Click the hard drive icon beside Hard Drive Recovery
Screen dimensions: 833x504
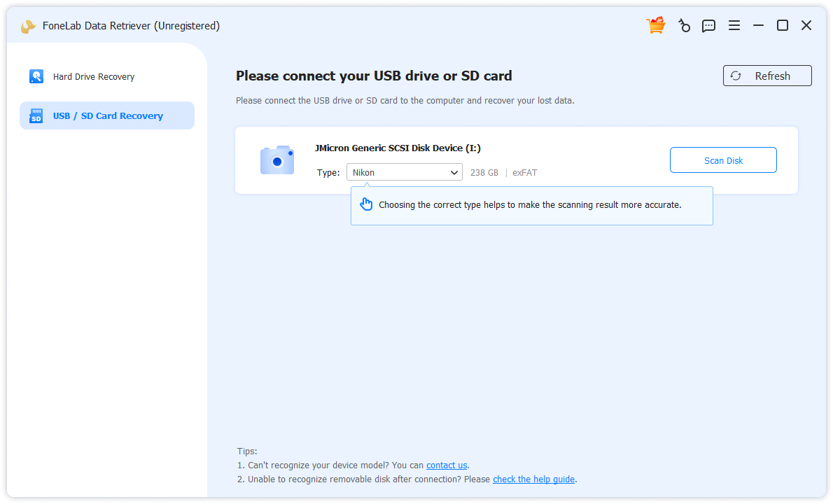[36, 76]
